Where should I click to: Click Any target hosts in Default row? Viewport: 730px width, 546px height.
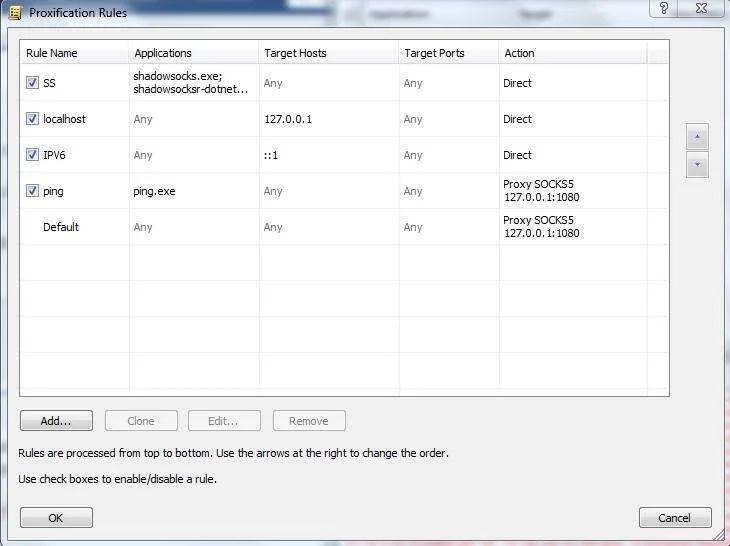[273, 228]
